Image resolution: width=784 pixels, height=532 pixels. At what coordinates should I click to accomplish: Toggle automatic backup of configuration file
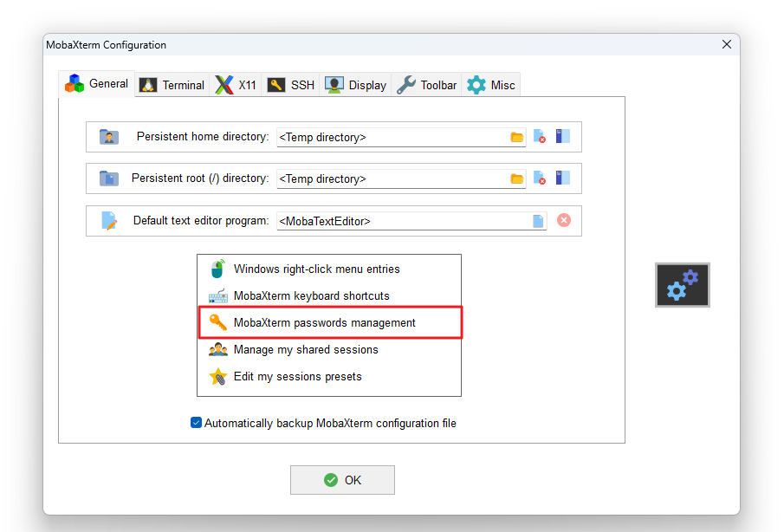[x=196, y=423]
